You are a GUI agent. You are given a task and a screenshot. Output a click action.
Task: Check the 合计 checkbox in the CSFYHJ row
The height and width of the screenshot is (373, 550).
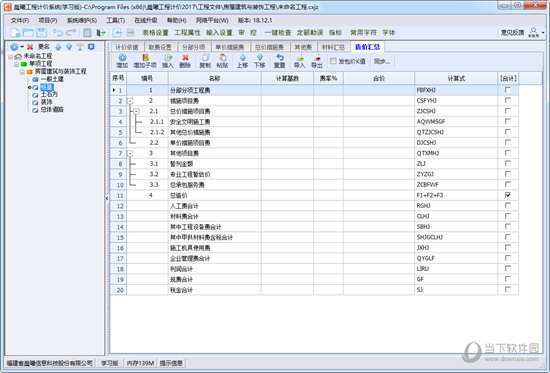coord(508,100)
